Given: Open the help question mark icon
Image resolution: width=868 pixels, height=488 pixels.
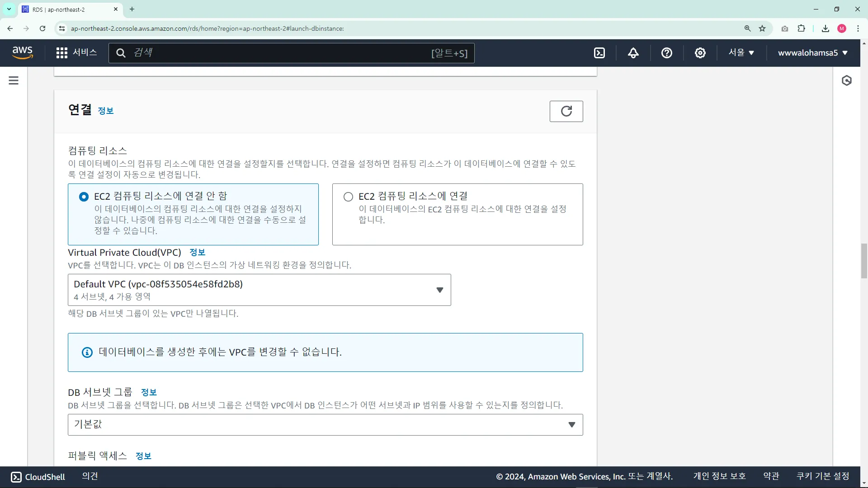Looking at the screenshot, I should click(x=666, y=53).
